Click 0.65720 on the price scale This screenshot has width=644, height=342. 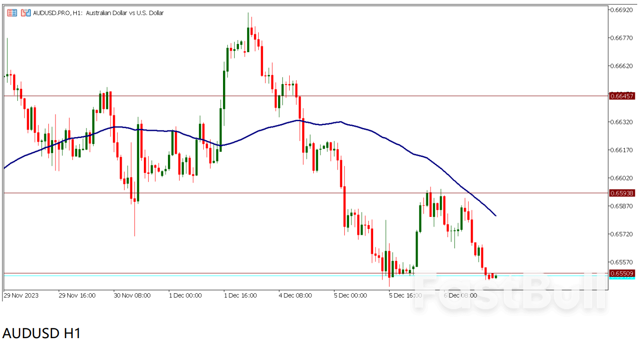pos(622,234)
